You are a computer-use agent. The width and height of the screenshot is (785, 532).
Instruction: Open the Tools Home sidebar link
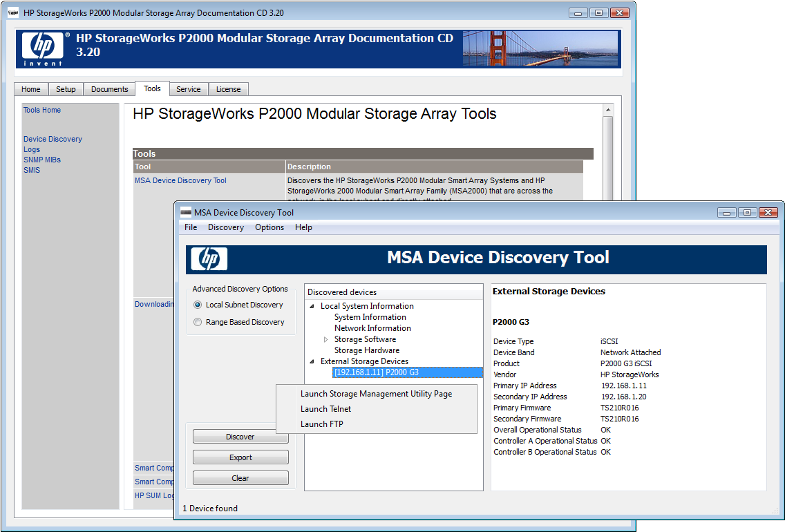pyautogui.click(x=42, y=110)
